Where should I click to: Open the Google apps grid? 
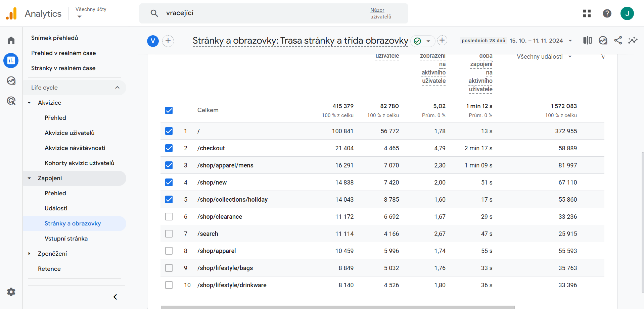587,13
